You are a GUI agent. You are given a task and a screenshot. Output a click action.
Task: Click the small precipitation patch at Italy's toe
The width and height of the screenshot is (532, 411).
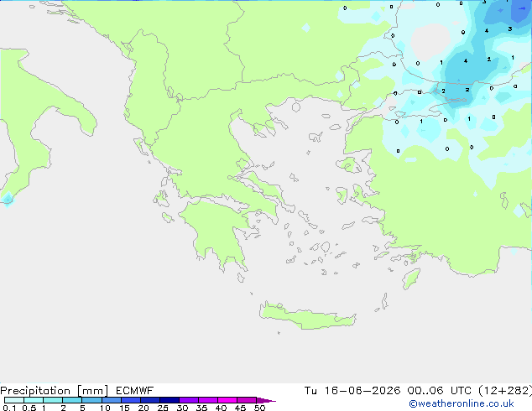click(8, 199)
